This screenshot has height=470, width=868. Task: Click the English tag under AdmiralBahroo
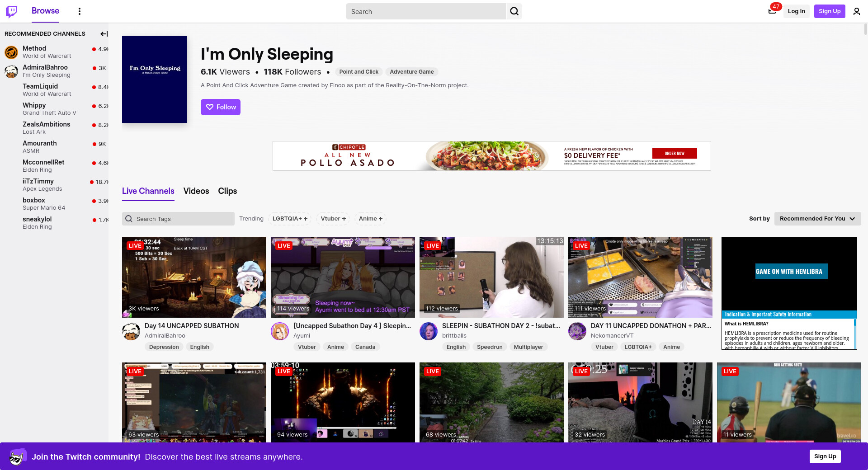[x=200, y=347]
